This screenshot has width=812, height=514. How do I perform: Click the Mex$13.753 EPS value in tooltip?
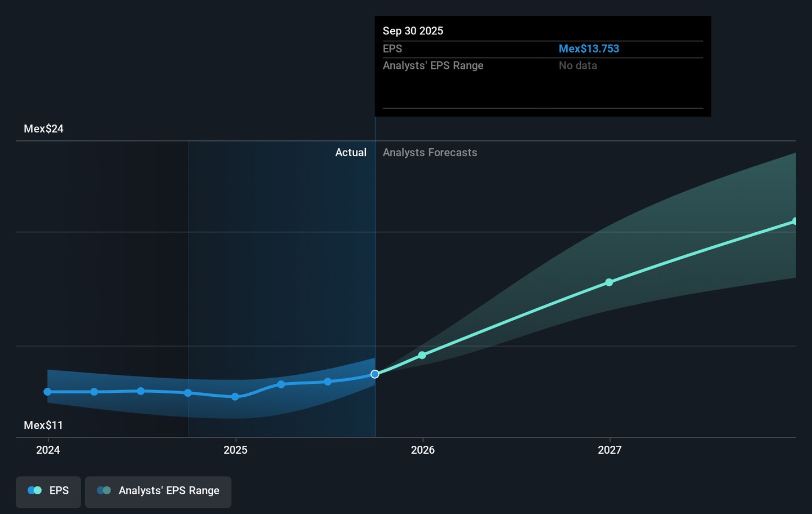589,49
